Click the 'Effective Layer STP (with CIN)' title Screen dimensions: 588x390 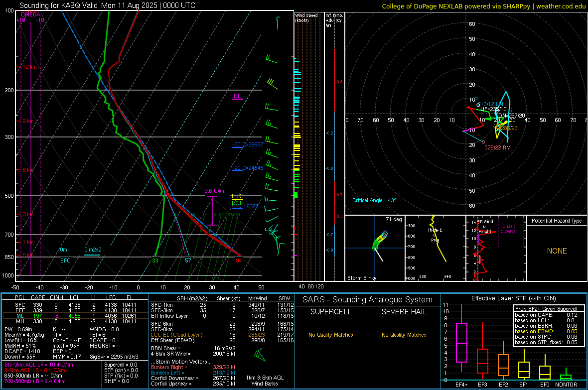click(x=514, y=298)
